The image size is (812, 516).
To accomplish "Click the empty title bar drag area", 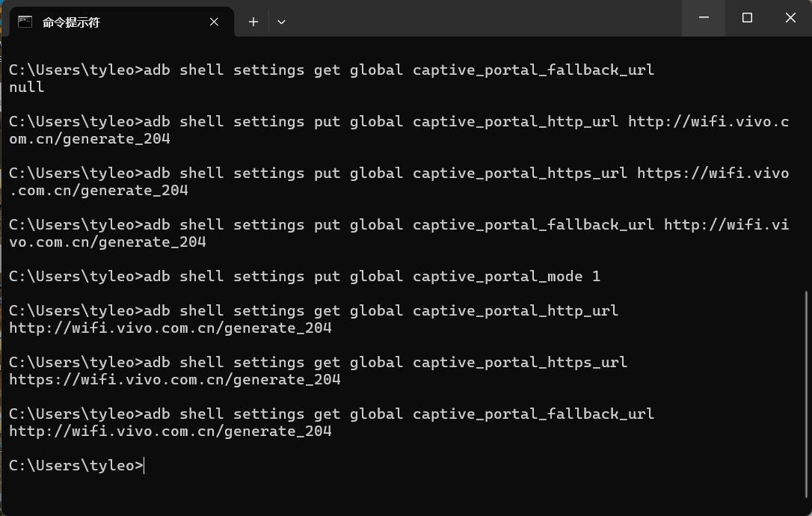I will (486, 18).
